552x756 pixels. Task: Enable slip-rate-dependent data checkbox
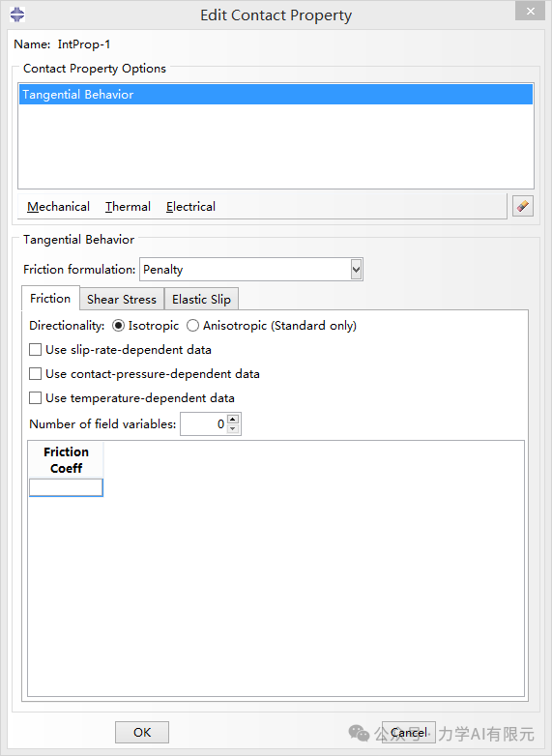pos(35,350)
